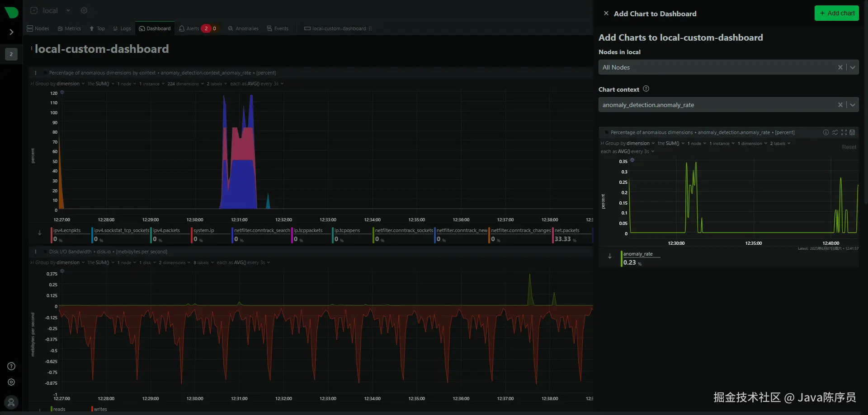Click the save icon on preview chart
Viewport: 868px width, 415px height.
(x=852, y=132)
